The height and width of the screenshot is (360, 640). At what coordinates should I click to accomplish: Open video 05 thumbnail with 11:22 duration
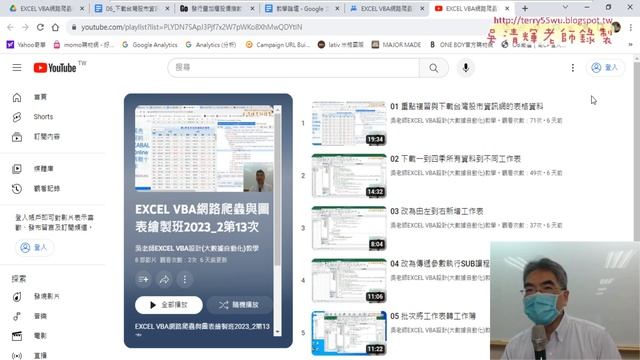349,333
